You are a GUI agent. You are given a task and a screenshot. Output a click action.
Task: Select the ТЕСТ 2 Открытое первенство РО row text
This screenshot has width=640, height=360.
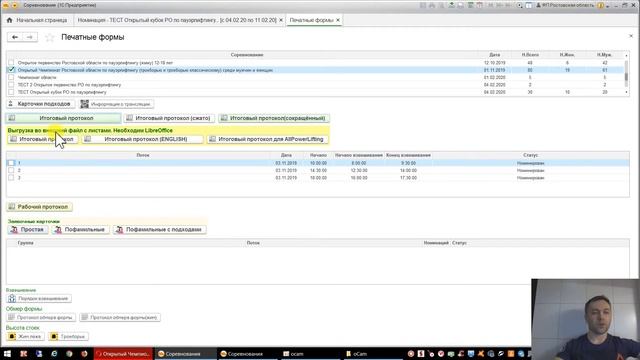tap(69, 85)
